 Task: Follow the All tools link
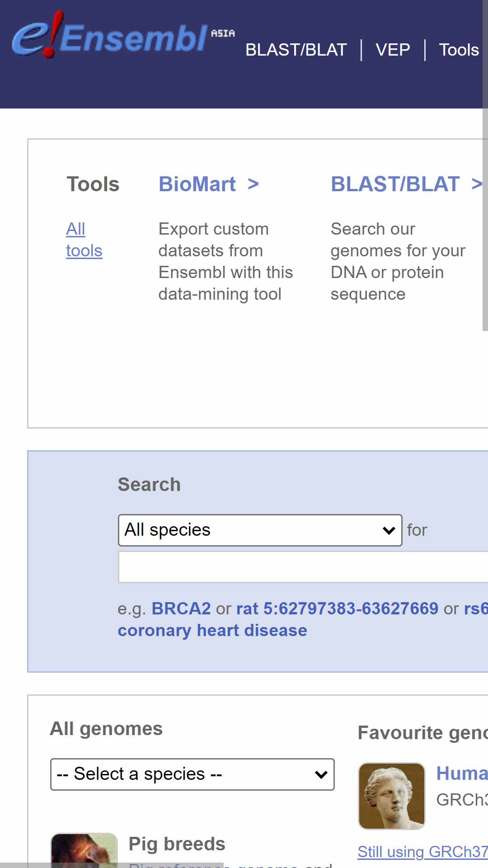pyautogui.click(x=84, y=240)
